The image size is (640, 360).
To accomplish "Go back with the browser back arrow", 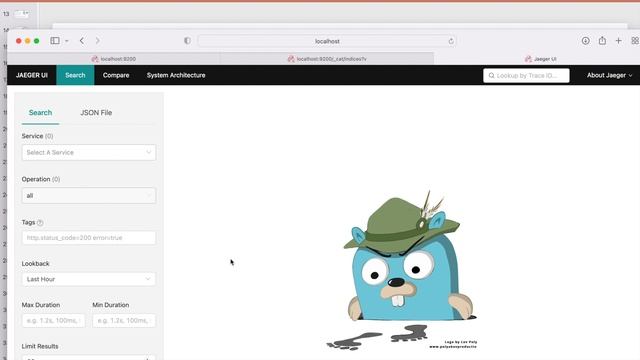I will point(82,41).
